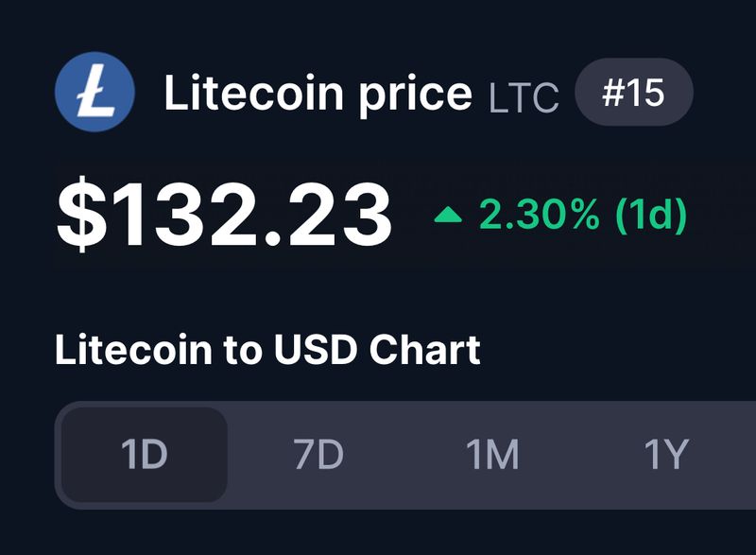Click the $132.23 price value
Viewport: 756px width, 555px height.
224,216
